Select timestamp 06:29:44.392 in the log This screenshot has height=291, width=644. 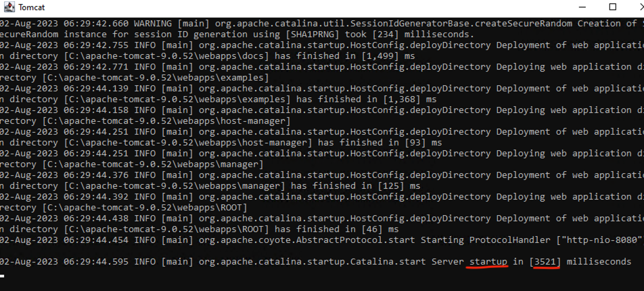(96, 196)
